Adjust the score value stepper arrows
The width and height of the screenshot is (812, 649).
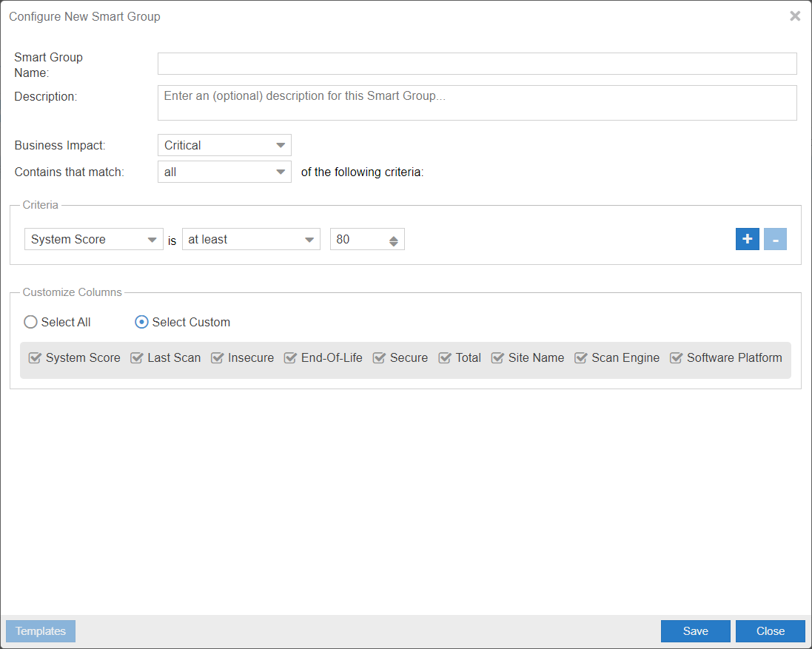click(394, 241)
